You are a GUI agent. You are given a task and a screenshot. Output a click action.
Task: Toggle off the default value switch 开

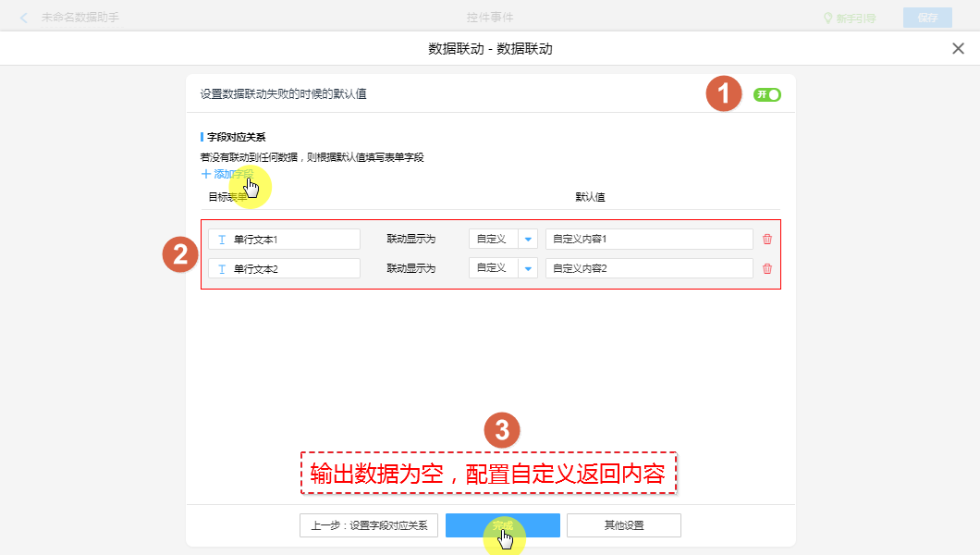(x=767, y=94)
